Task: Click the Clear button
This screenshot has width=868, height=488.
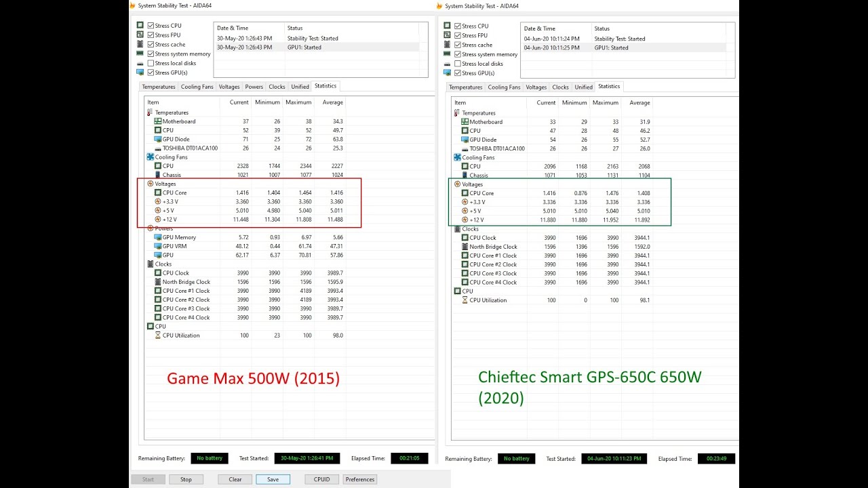Action: click(235, 479)
